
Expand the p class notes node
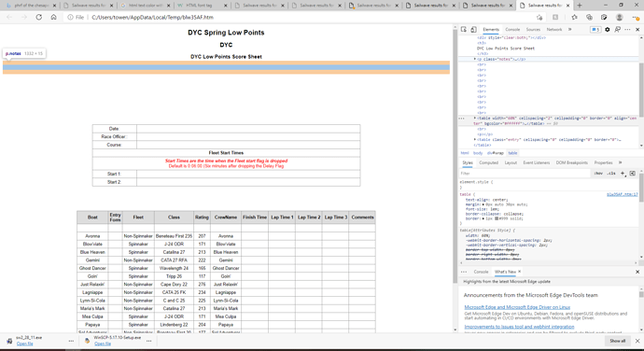tap(475, 59)
